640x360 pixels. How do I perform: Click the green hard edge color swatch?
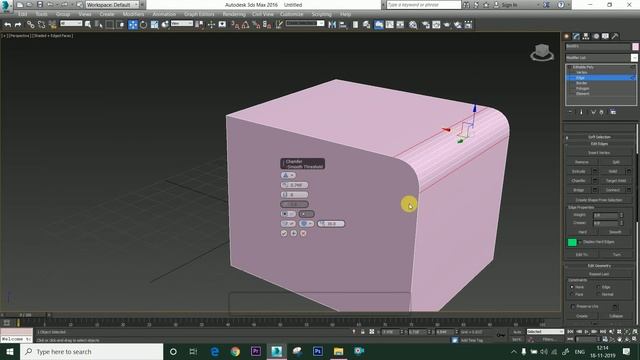[572, 242]
